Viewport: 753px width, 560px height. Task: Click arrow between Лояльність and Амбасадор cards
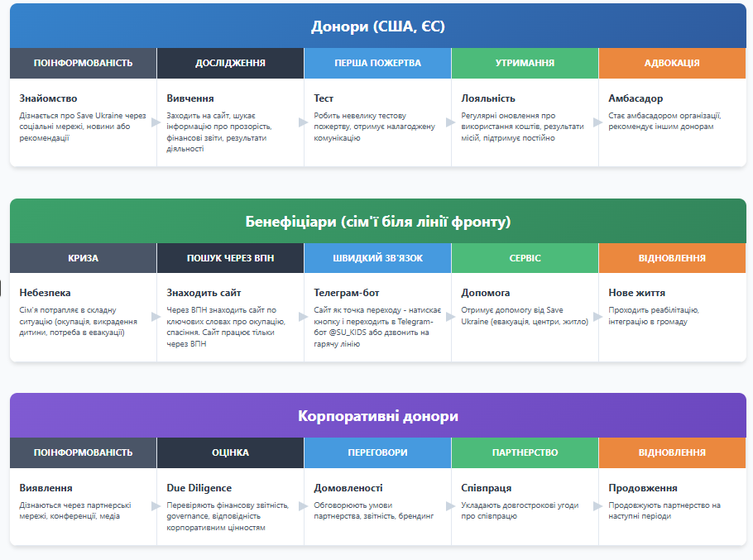tap(598, 122)
